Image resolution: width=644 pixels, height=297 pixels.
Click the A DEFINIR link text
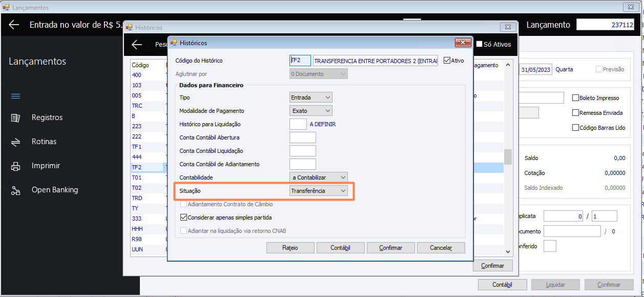pos(323,124)
